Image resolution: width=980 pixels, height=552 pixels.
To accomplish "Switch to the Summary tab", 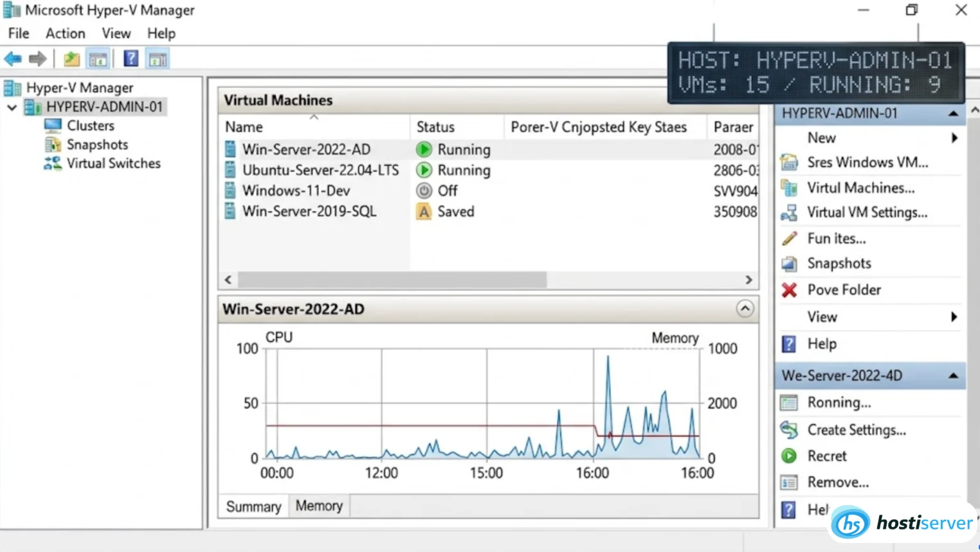I will coord(253,507).
